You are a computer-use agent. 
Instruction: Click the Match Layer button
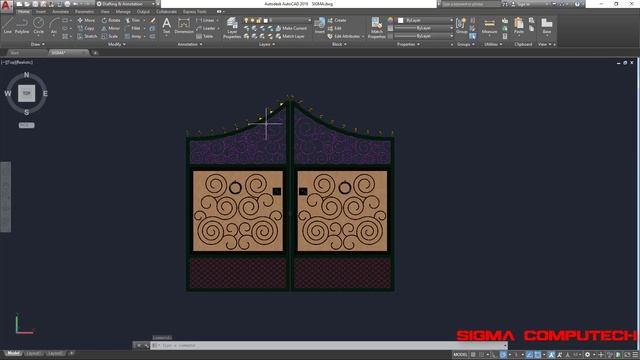point(290,36)
